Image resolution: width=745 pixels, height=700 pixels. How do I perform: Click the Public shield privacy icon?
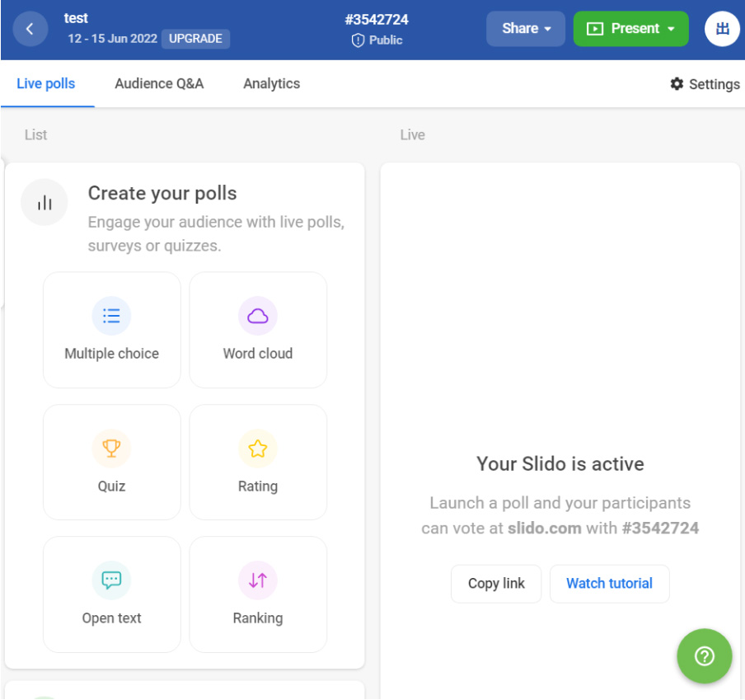[x=358, y=40]
